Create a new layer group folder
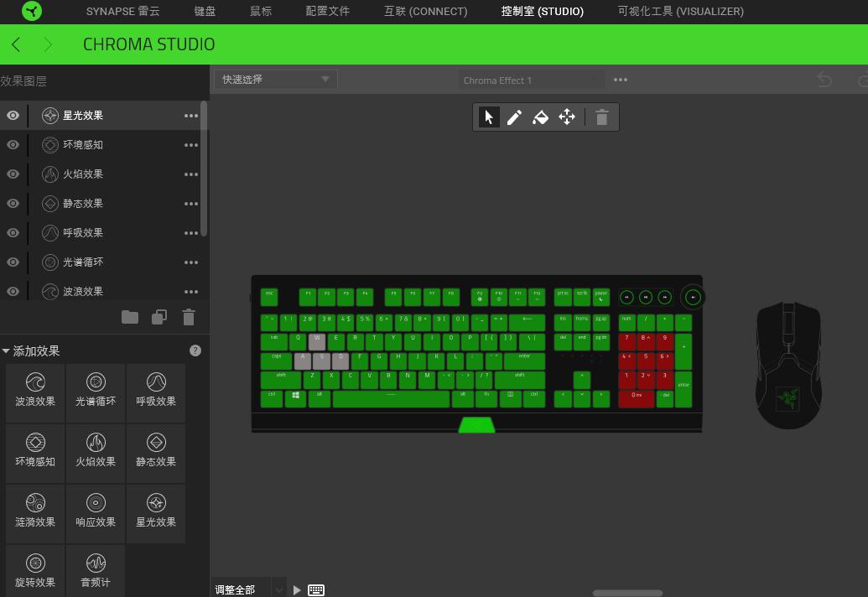Viewport: 868px width, 597px height. (130, 317)
